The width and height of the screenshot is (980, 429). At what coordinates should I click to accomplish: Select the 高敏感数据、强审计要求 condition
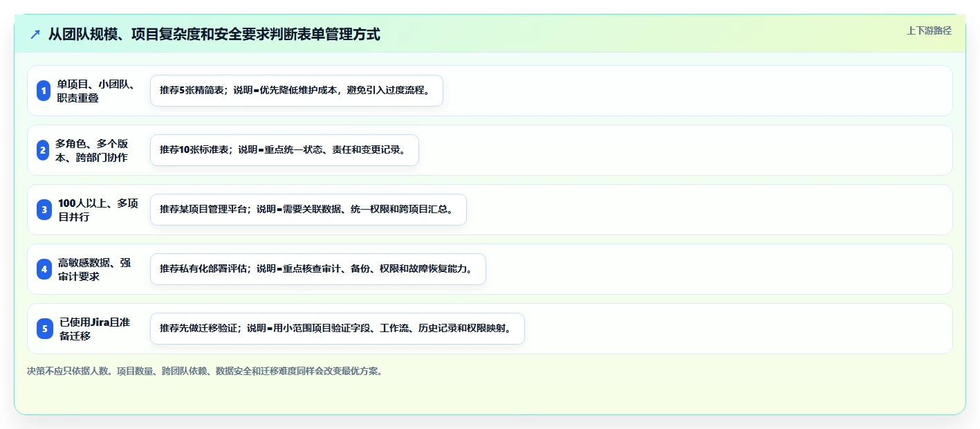pos(95,269)
